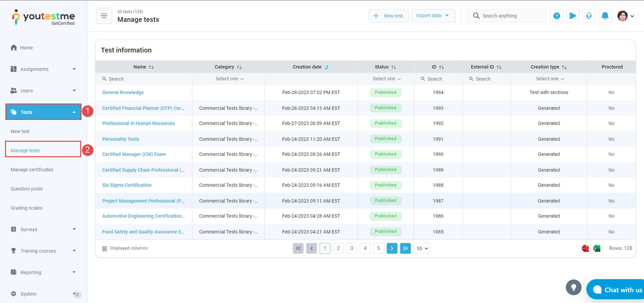Viewport: 644px width, 303px height.
Task: Click the hamburger menu toggle icon
Action: (x=104, y=16)
